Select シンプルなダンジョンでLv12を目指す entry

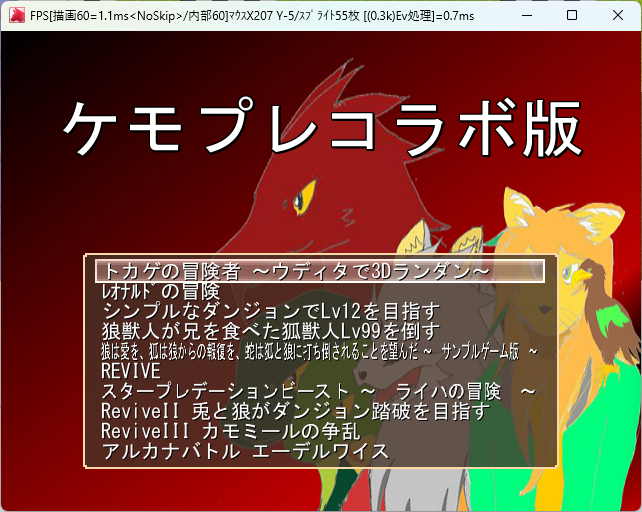click(271, 311)
